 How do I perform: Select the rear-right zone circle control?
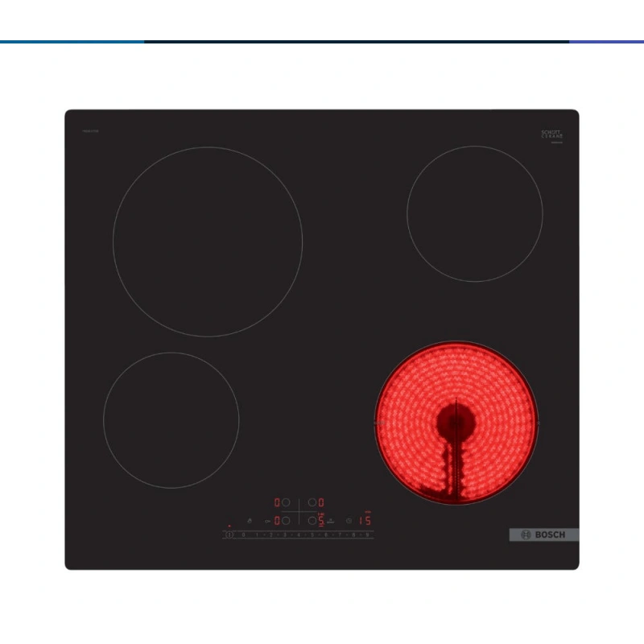click(x=312, y=502)
